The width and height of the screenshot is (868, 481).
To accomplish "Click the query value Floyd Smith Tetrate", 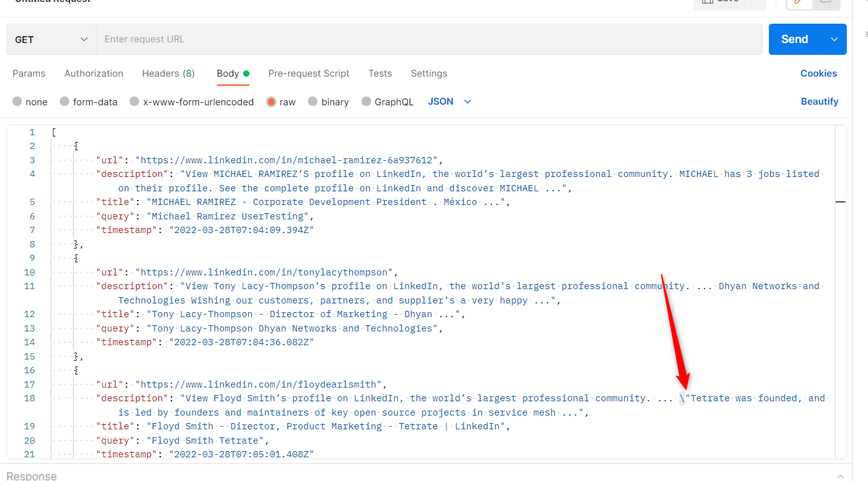I will click(205, 441).
